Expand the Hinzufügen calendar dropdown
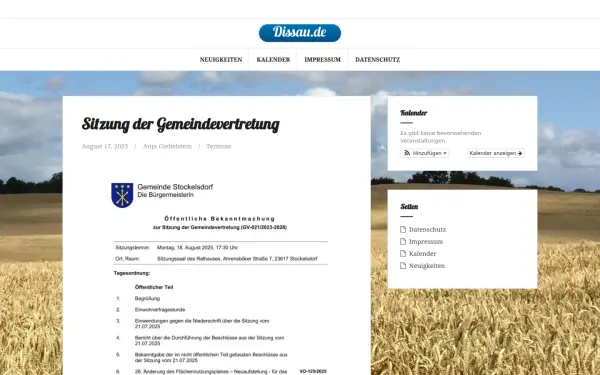This screenshot has height=375, width=600. pos(425,153)
